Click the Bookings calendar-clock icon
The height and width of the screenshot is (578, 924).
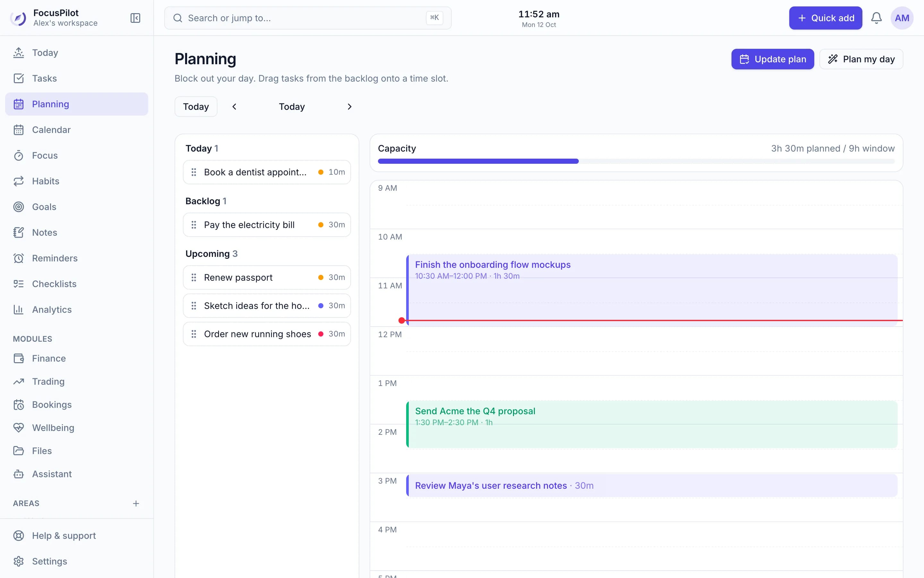[x=18, y=405]
